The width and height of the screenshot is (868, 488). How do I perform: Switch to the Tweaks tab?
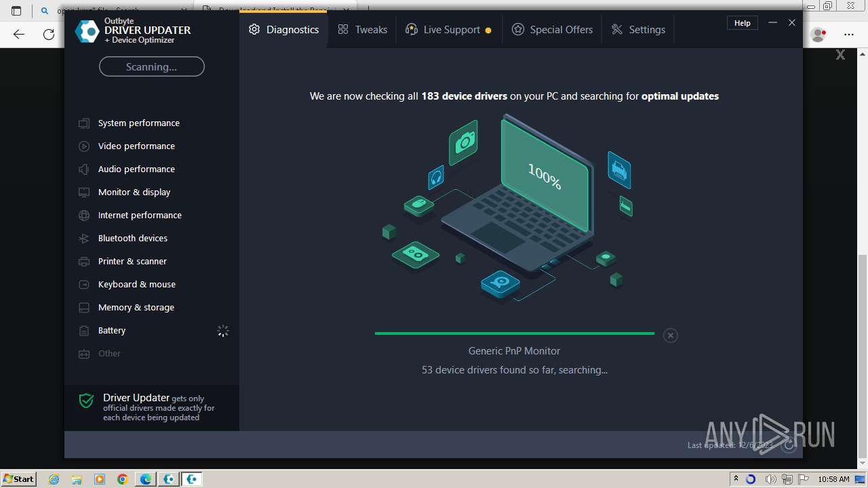pos(362,30)
